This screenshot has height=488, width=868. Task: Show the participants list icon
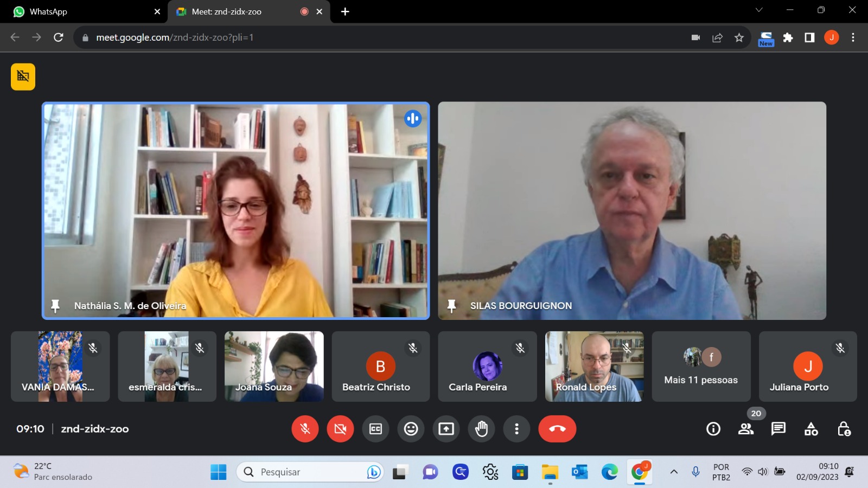(746, 429)
